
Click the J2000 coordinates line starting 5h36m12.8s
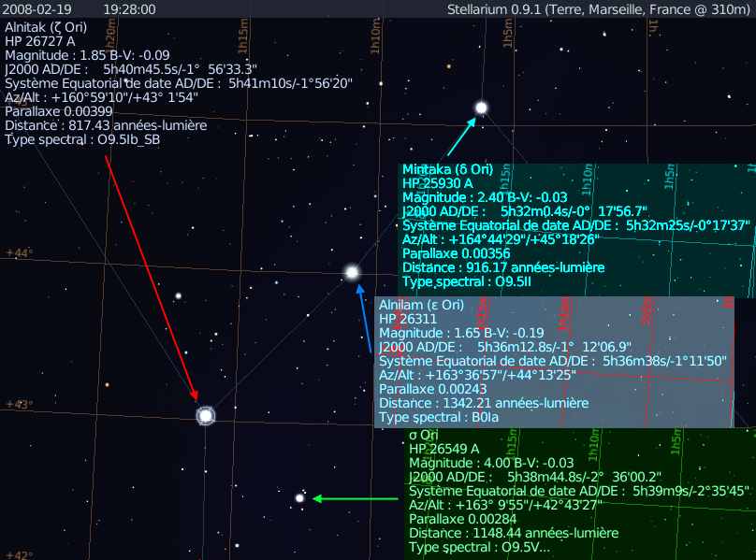[505, 347]
